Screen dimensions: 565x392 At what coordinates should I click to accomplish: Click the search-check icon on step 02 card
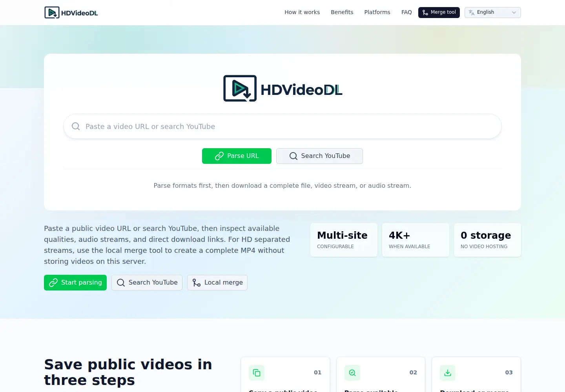click(x=352, y=373)
